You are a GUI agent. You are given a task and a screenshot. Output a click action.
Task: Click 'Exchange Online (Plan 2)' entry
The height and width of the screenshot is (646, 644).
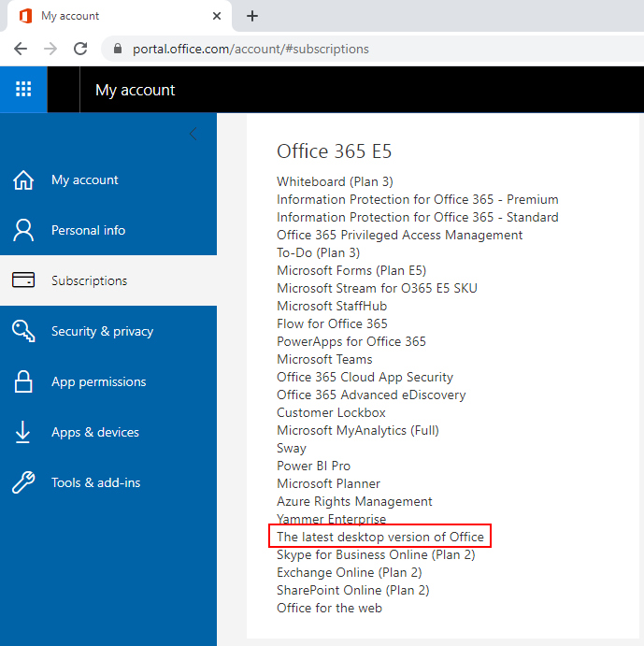click(349, 572)
